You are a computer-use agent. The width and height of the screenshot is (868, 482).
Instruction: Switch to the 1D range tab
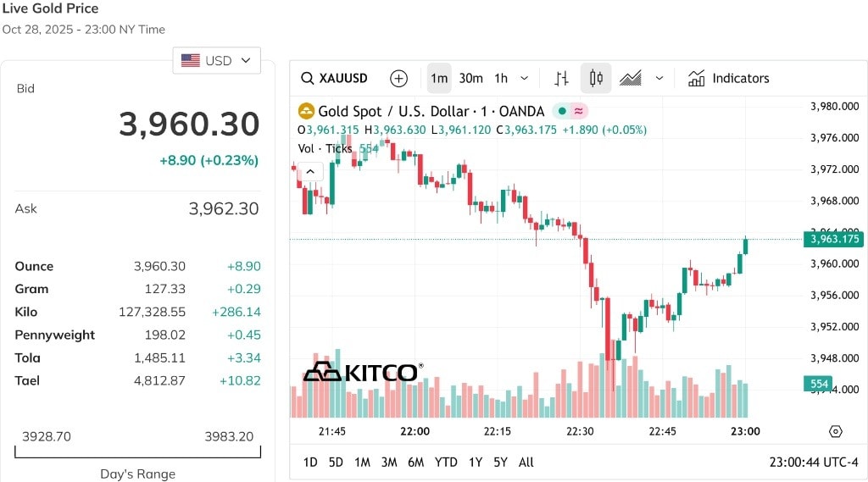click(x=310, y=462)
